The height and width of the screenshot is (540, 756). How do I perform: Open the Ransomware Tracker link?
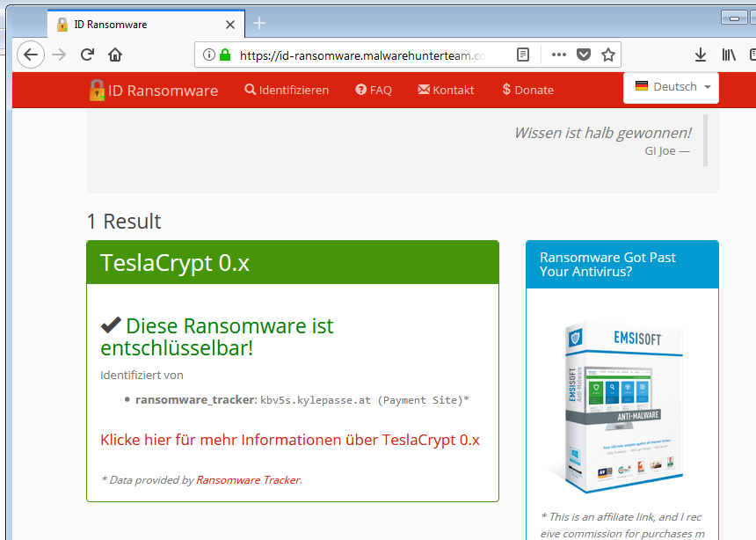(248, 480)
